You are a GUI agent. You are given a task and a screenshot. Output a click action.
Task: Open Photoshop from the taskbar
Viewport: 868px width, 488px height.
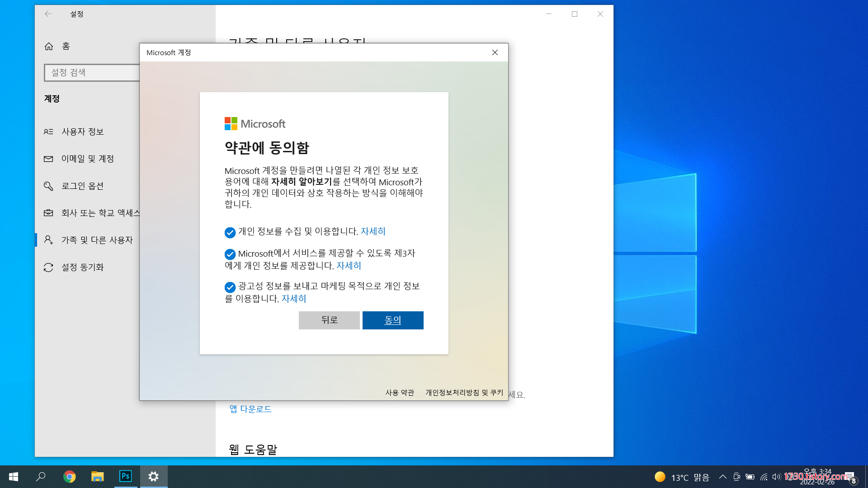pyautogui.click(x=125, y=476)
